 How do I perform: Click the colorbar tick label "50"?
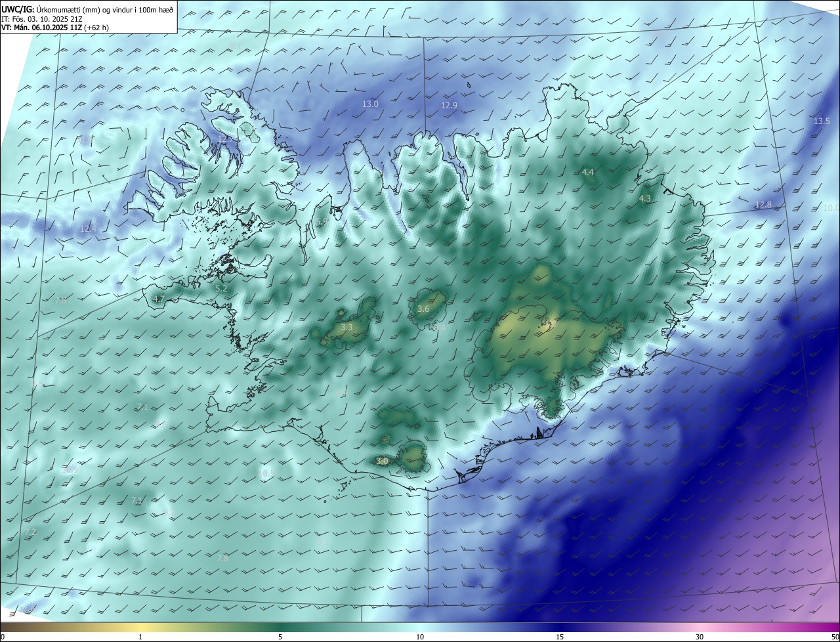[835, 637]
